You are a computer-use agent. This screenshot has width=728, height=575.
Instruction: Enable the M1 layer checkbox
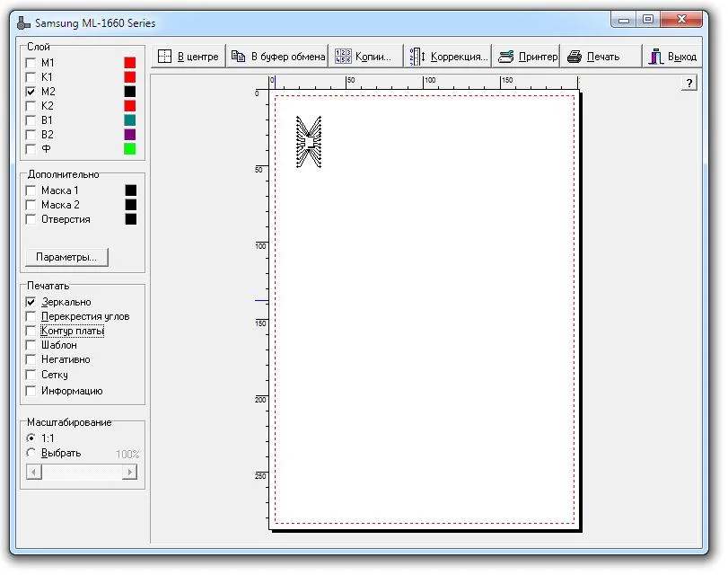coord(31,62)
